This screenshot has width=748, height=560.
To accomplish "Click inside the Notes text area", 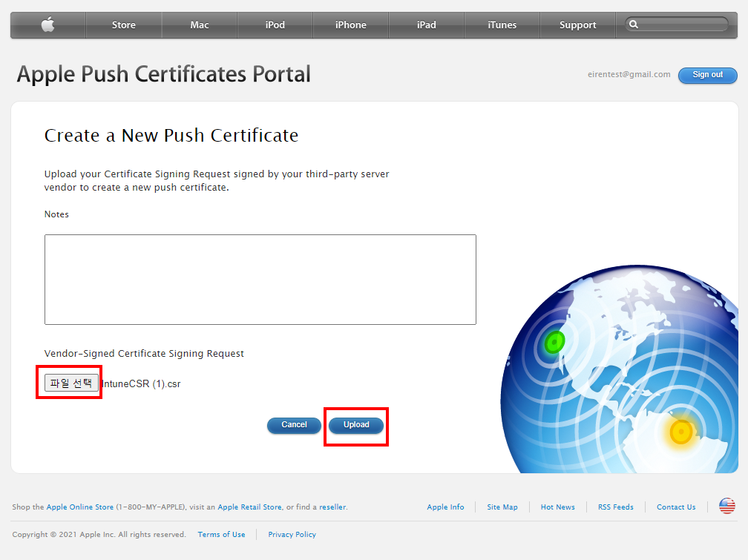I will [x=260, y=280].
